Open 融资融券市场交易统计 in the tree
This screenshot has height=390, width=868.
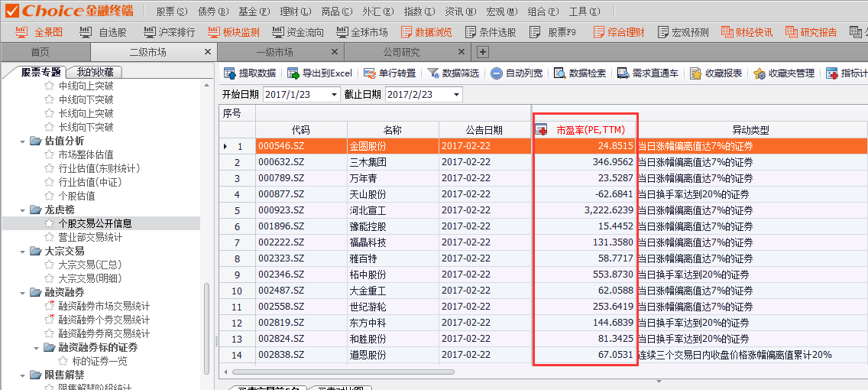tap(104, 307)
